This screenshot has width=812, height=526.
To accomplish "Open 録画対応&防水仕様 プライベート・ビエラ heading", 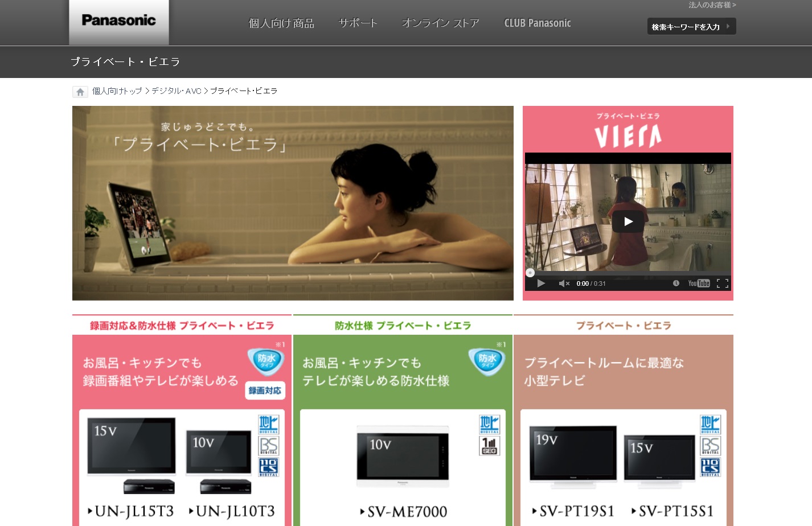I will click(182, 326).
